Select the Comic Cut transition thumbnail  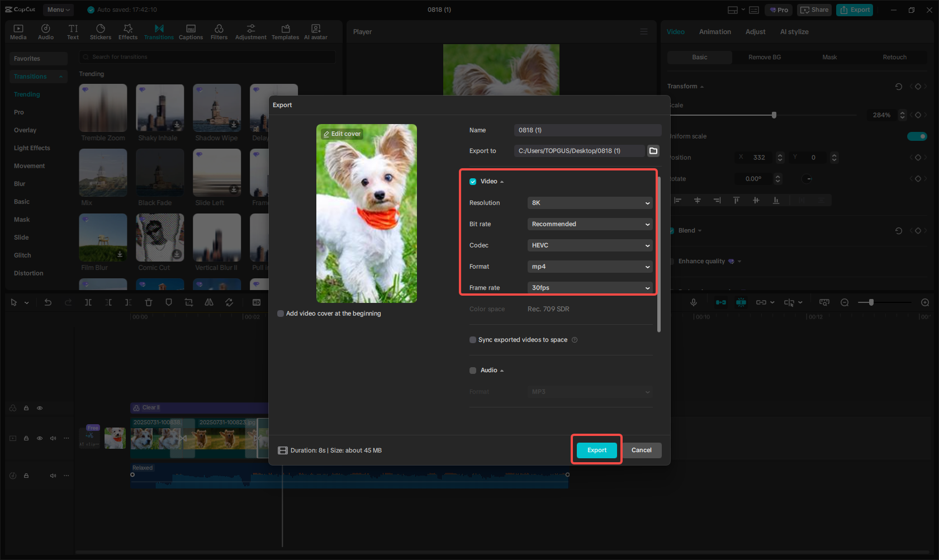pos(160,238)
